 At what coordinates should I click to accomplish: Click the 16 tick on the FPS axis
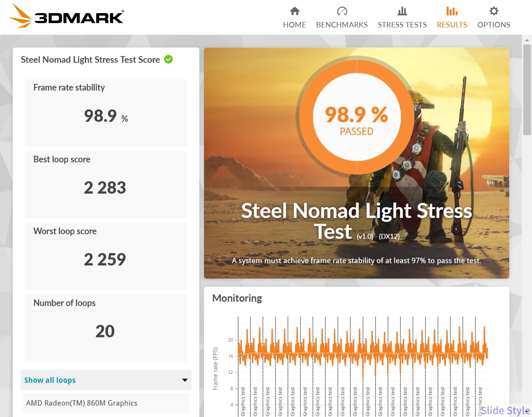[231, 356]
